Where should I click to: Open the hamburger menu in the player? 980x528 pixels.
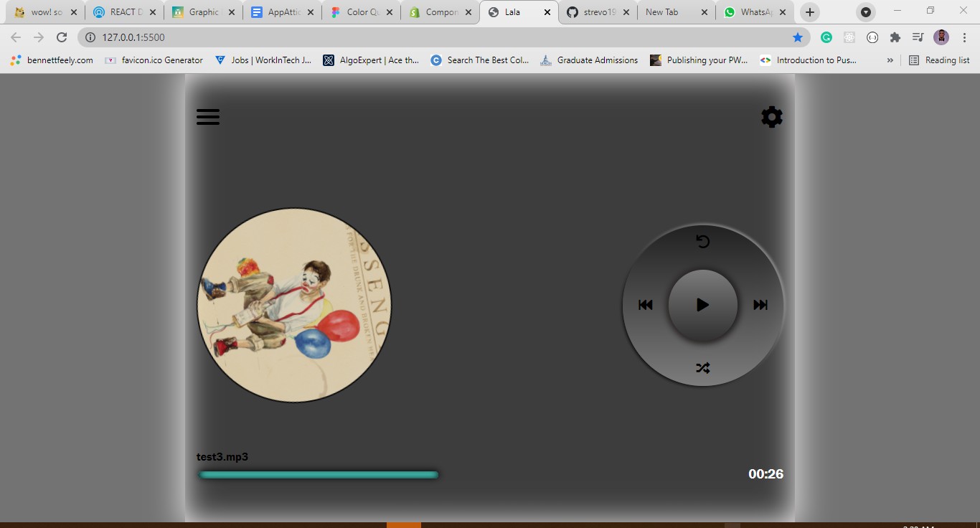208,117
